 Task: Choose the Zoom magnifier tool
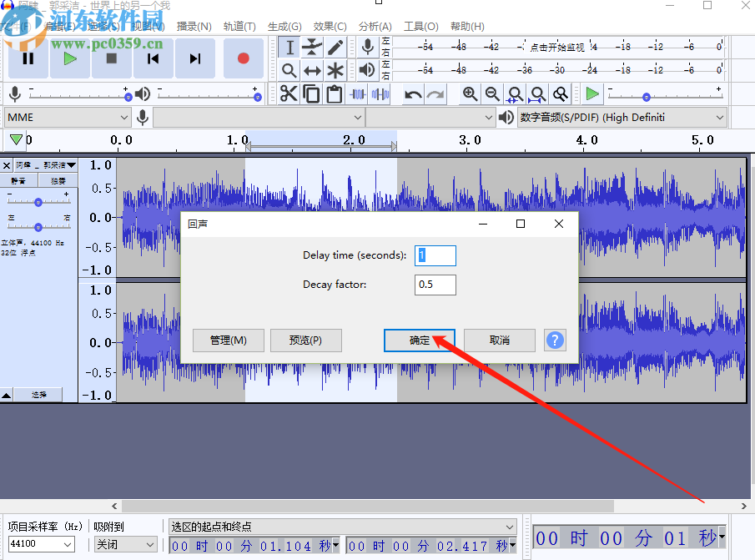point(289,71)
